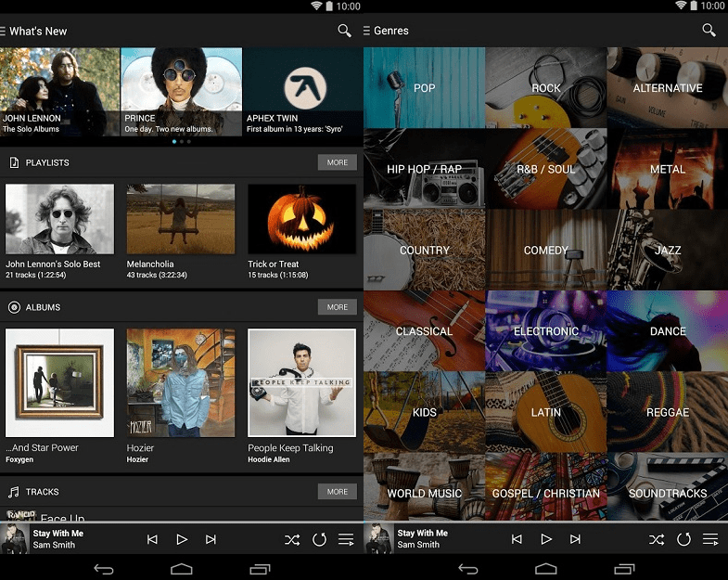Click MORE button for Tracks
The image size is (728, 580).
pos(337,491)
